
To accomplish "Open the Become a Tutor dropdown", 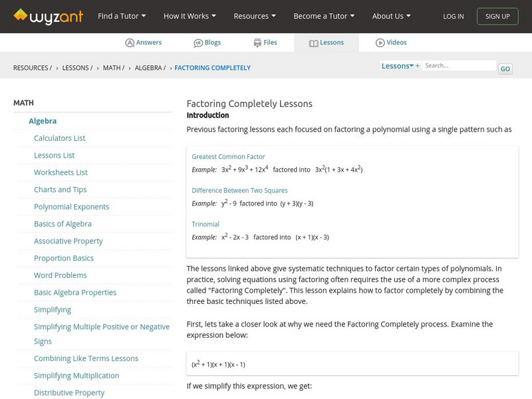I will point(324,16).
